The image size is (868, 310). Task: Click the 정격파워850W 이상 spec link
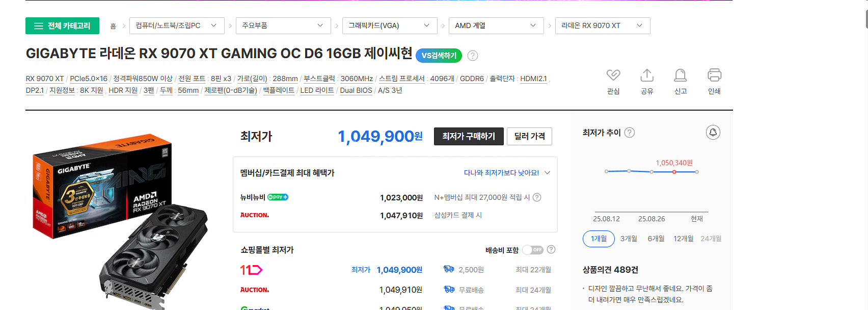pyautogui.click(x=143, y=79)
